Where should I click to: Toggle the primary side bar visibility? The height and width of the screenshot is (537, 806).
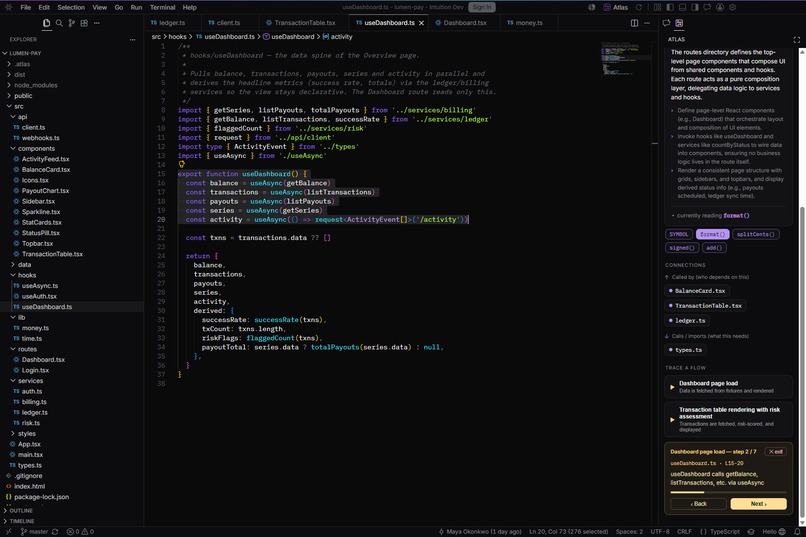tap(670, 7)
